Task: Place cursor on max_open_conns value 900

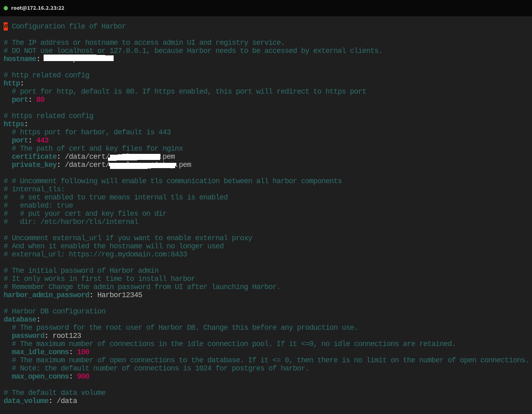Action: tap(83, 377)
